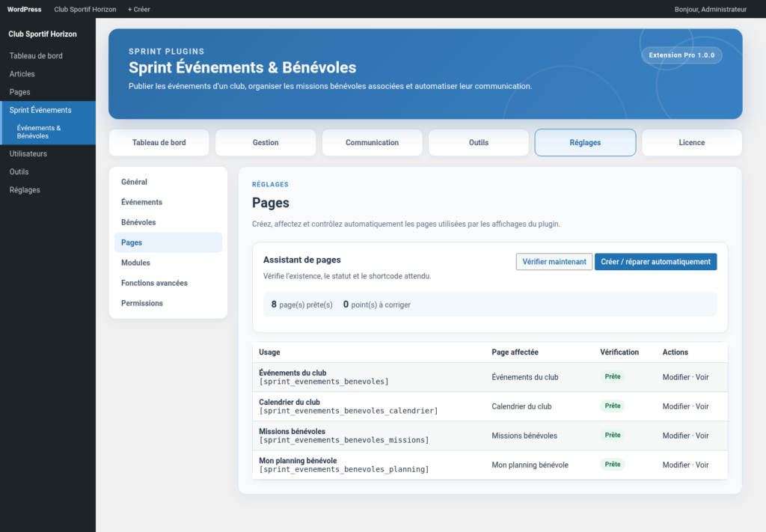The height and width of the screenshot is (532, 766).
Task: View the Calendrier du club page
Action: pyautogui.click(x=702, y=406)
